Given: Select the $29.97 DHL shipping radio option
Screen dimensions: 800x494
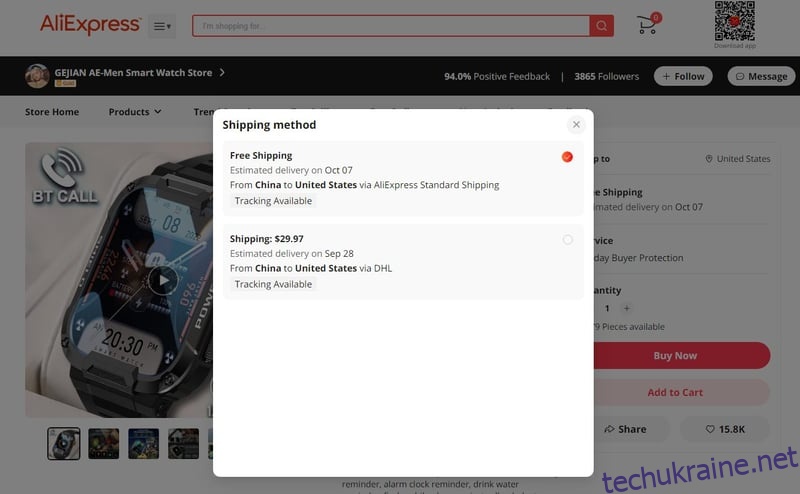Looking at the screenshot, I should click(x=567, y=239).
